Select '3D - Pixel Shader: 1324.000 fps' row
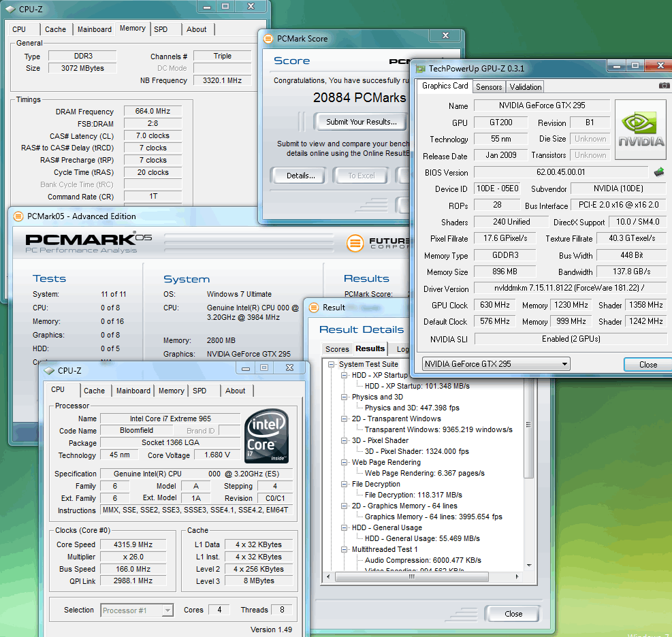Viewport: 672px width, 637px height. (417, 451)
